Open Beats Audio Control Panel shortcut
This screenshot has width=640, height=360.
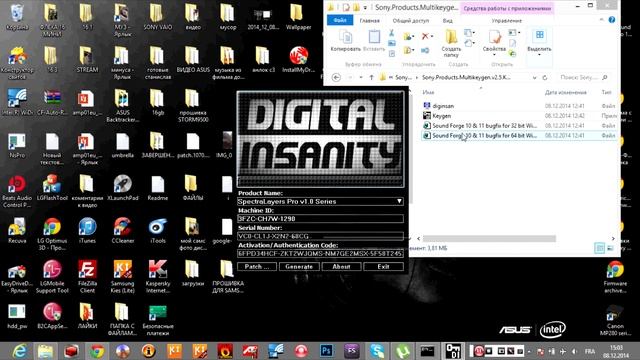click(x=17, y=191)
